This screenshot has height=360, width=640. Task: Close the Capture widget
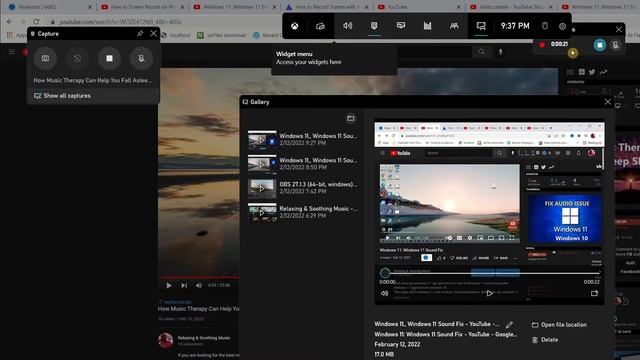tap(153, 33)
